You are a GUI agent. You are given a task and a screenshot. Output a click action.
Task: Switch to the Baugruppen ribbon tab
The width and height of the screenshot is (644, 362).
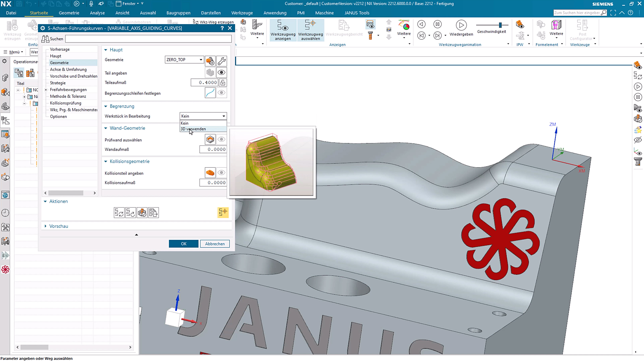click(179, 13)
